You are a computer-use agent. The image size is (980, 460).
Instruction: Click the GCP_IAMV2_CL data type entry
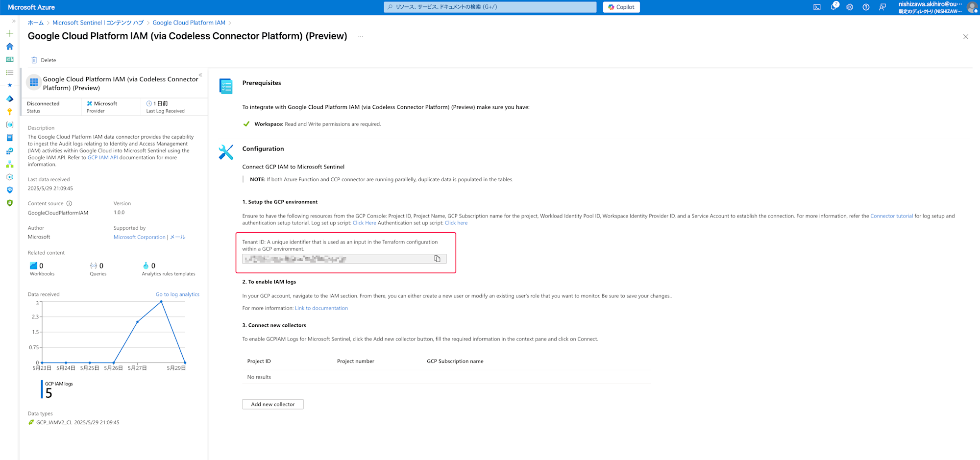pos(74,422)
